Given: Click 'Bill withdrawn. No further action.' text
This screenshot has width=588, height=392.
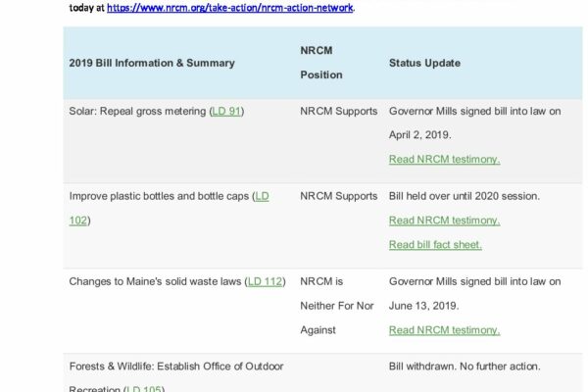Looking at the screenshot, I should point(464,367).
